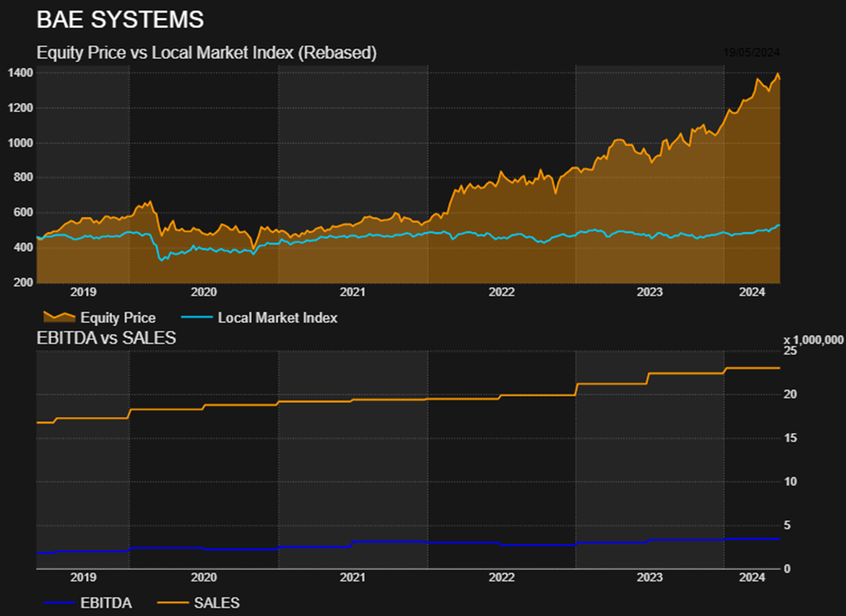Click the 600 y-axis label

pos(23,213)
